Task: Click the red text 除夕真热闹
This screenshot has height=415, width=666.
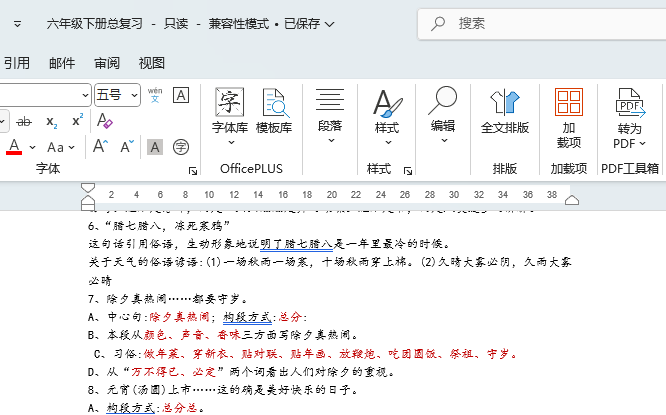Action: 179,317
